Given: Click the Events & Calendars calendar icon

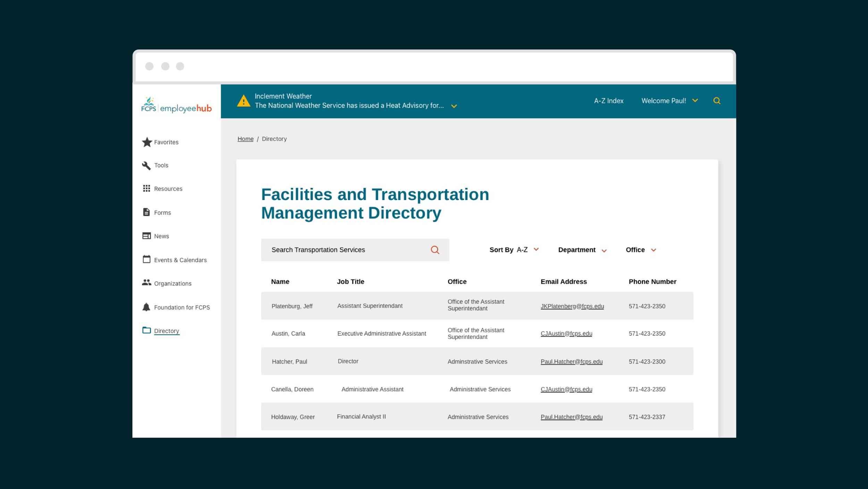Looking at the screenshot, I should (x=147, y=259).
